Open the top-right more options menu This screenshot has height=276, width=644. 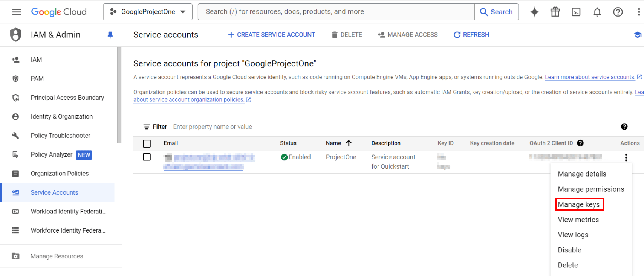639,12
